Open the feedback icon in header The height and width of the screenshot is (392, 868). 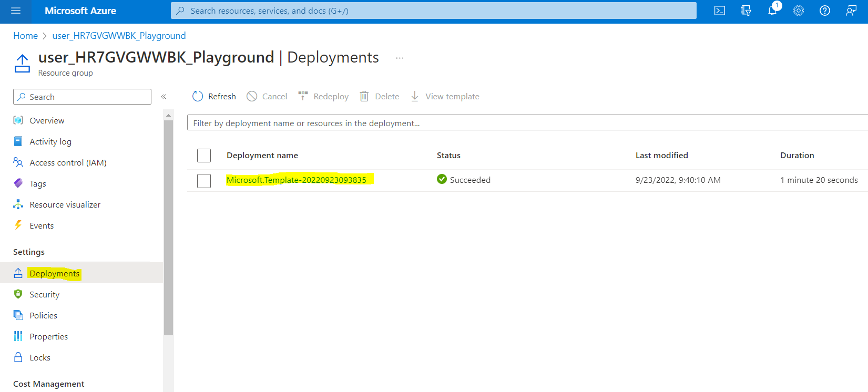(x=851, y=11)
